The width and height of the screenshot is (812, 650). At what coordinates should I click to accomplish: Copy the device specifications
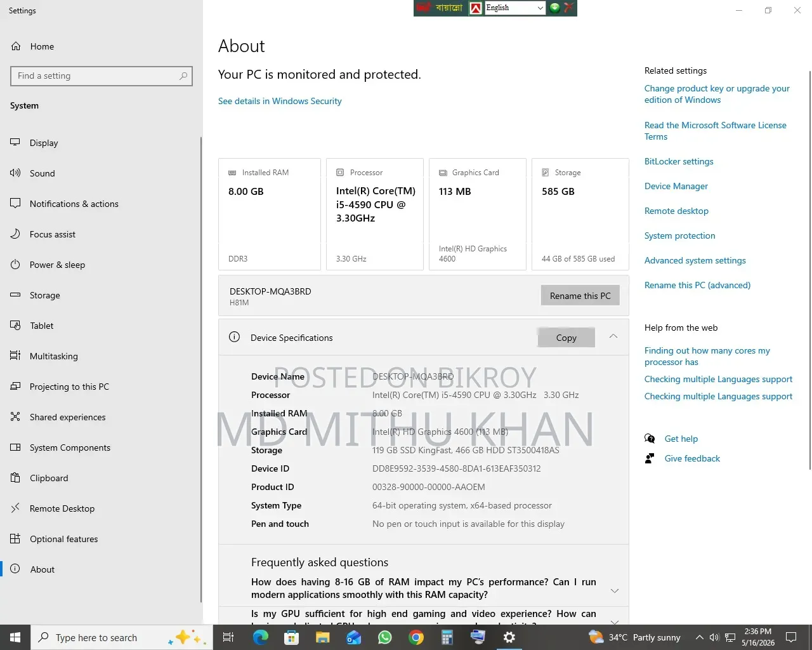tap(566, 338)
